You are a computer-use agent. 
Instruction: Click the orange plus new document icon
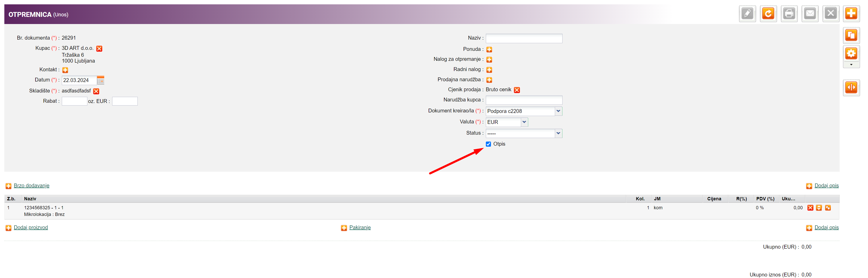[x=851, y=14]
